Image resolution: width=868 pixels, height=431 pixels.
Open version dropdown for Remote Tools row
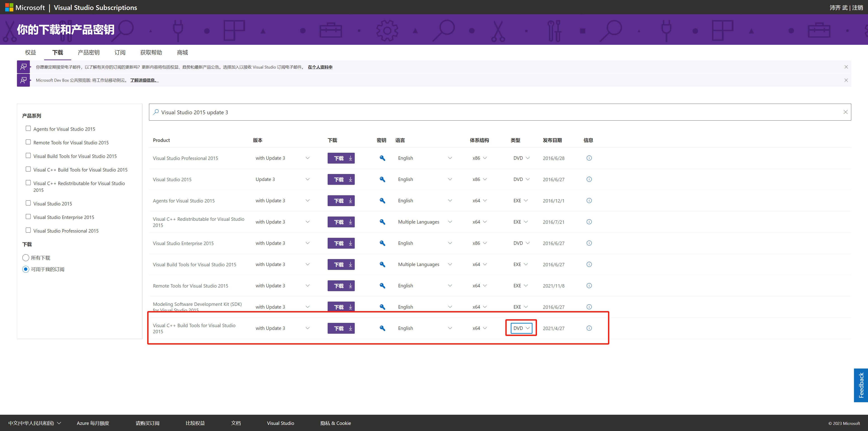[282, 286]
